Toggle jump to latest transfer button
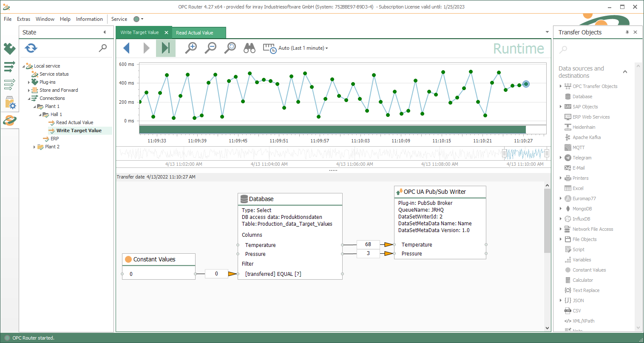 point(165,48)
